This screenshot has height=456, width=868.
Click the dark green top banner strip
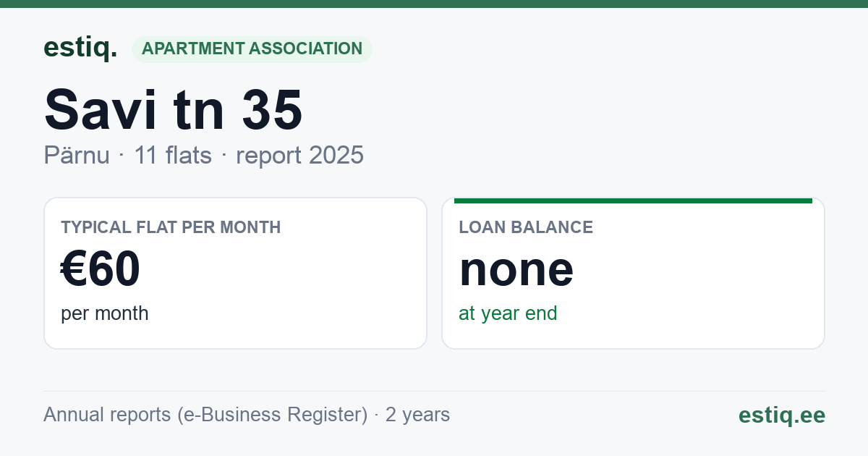[434, 4]
